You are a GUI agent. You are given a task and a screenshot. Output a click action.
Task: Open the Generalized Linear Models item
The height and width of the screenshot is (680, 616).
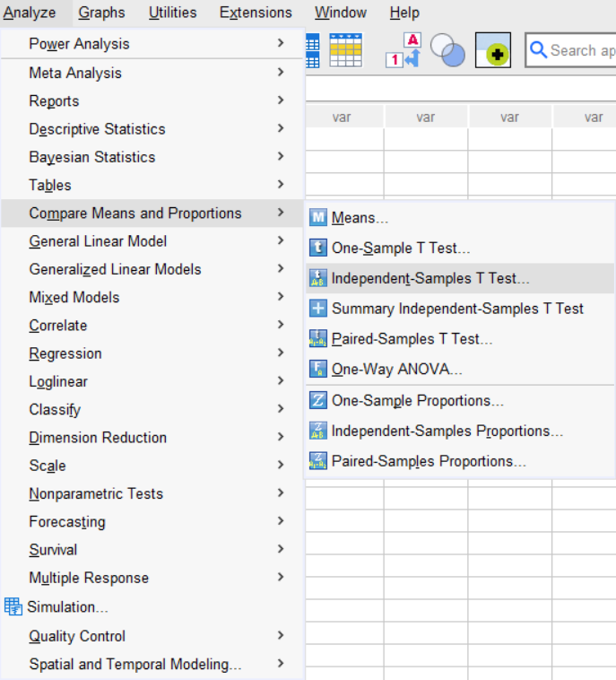[152, 269]
